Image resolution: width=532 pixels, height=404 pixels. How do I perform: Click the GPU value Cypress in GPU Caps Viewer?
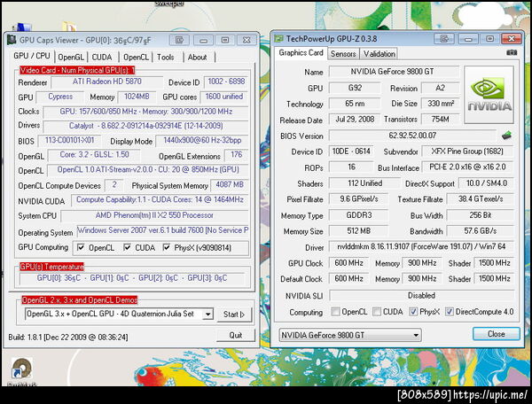(60, 97)
